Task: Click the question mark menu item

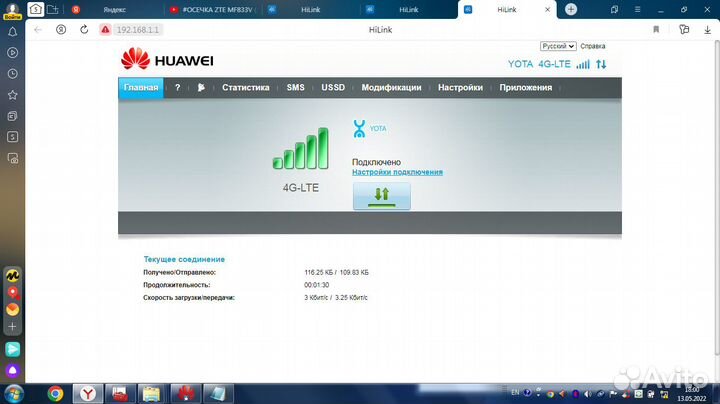Action: click(178, 88)
